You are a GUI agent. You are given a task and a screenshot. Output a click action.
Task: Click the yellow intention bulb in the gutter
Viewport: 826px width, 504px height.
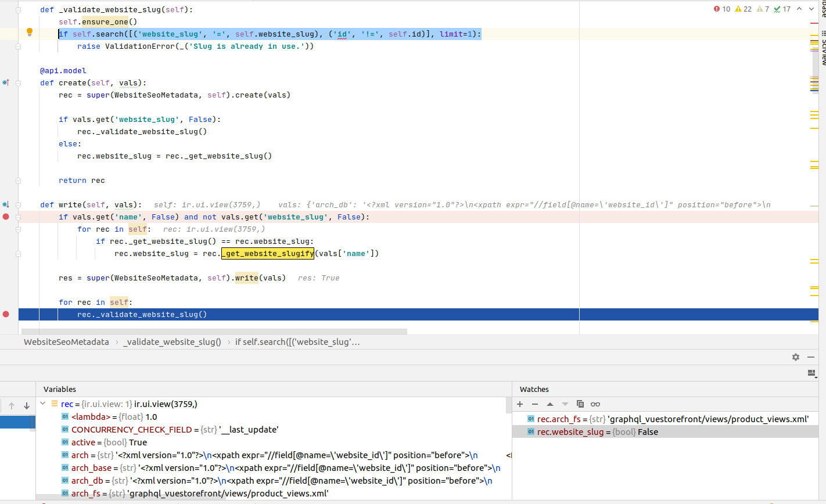29,32
